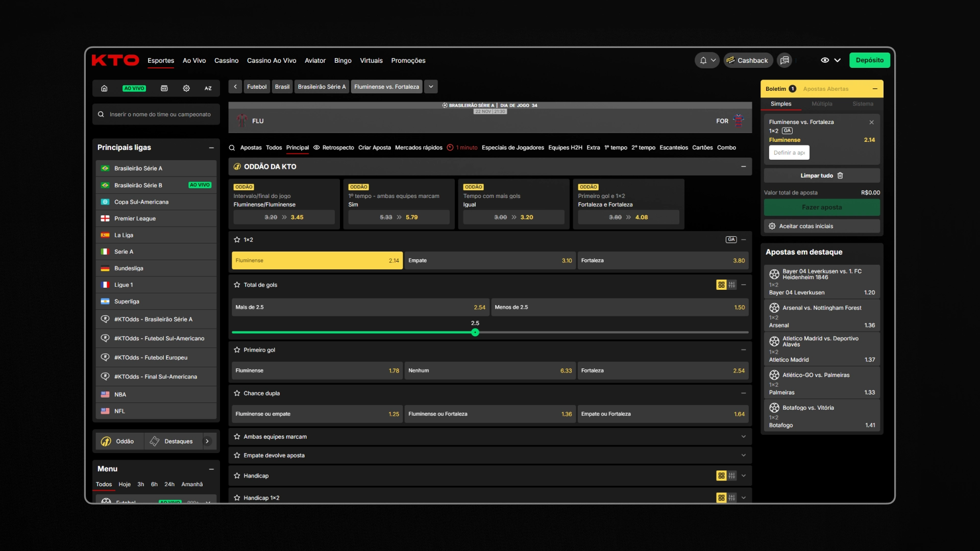Click the trash icon beside Limpar tudo

click(840, 176)
